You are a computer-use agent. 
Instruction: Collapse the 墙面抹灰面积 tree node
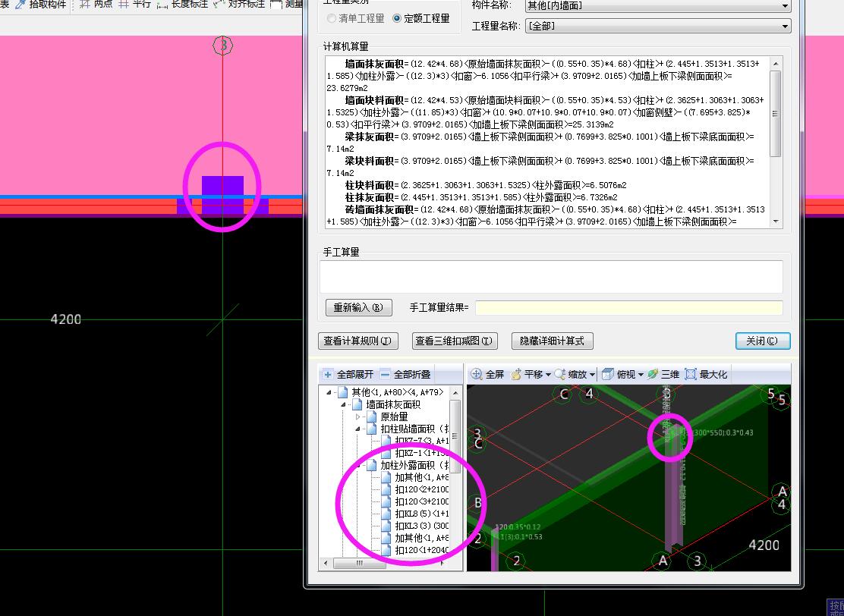click(343, 404)
